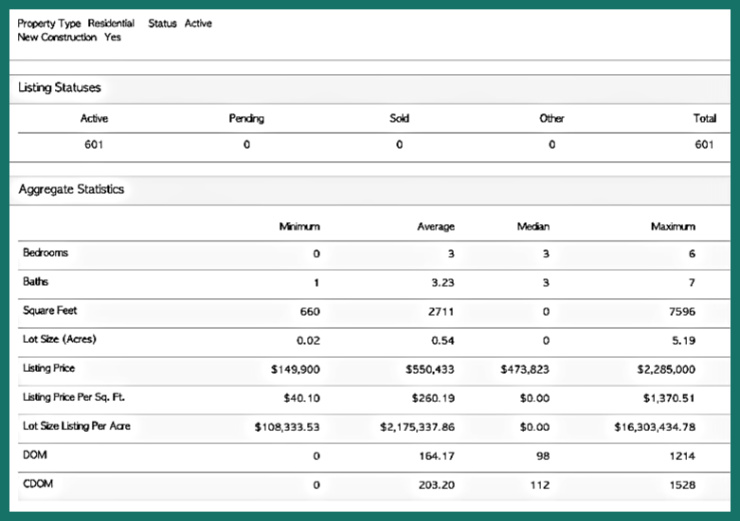Select the Pending column header
Screen dimensions: 740x521
[246, 118]
